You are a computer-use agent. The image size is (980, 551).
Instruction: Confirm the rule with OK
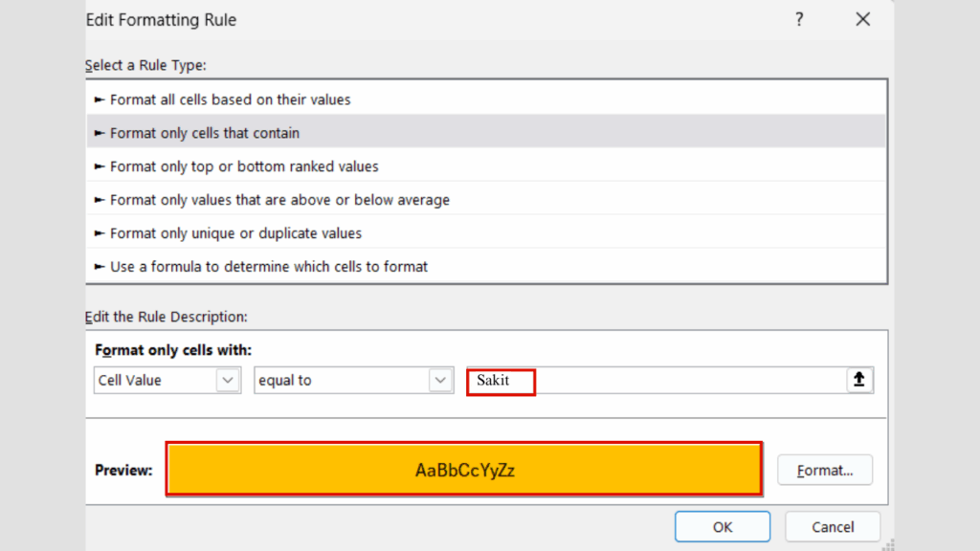[x=722, y=527]
